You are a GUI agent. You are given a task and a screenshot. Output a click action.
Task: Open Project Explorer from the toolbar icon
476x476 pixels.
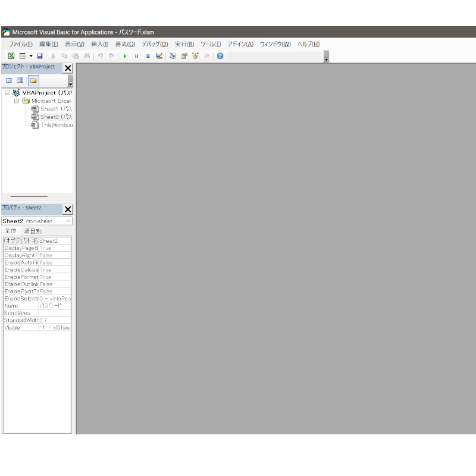click(x=173, y=56)
